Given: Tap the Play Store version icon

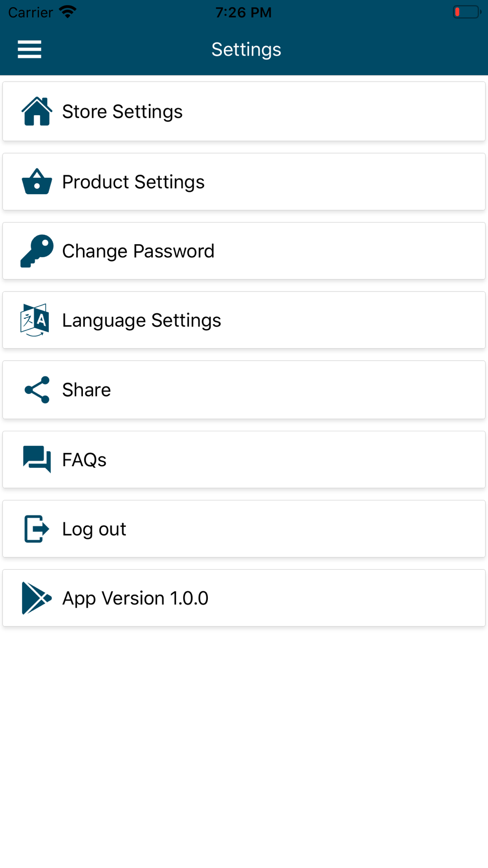Looking at the screenshot, I should [37, 598].
